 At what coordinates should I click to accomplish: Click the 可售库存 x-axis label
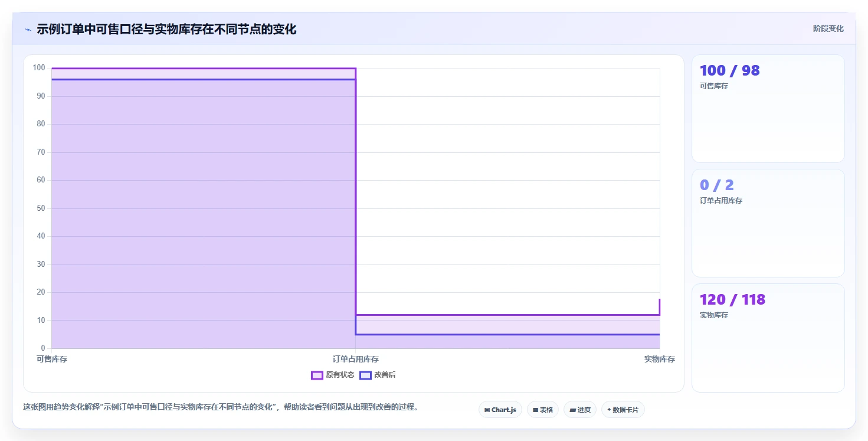52,359
